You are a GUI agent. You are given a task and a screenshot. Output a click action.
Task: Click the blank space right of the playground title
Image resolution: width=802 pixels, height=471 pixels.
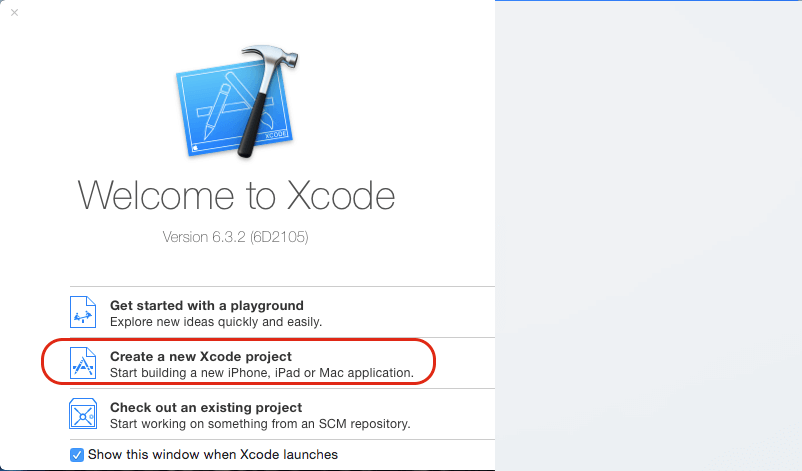(400, 305)
